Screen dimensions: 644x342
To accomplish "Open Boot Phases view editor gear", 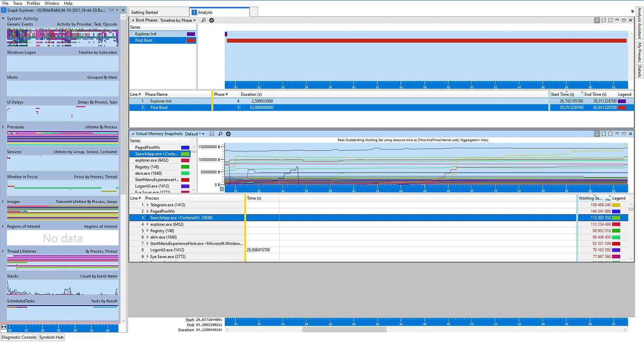I will (x=212, y=20).
